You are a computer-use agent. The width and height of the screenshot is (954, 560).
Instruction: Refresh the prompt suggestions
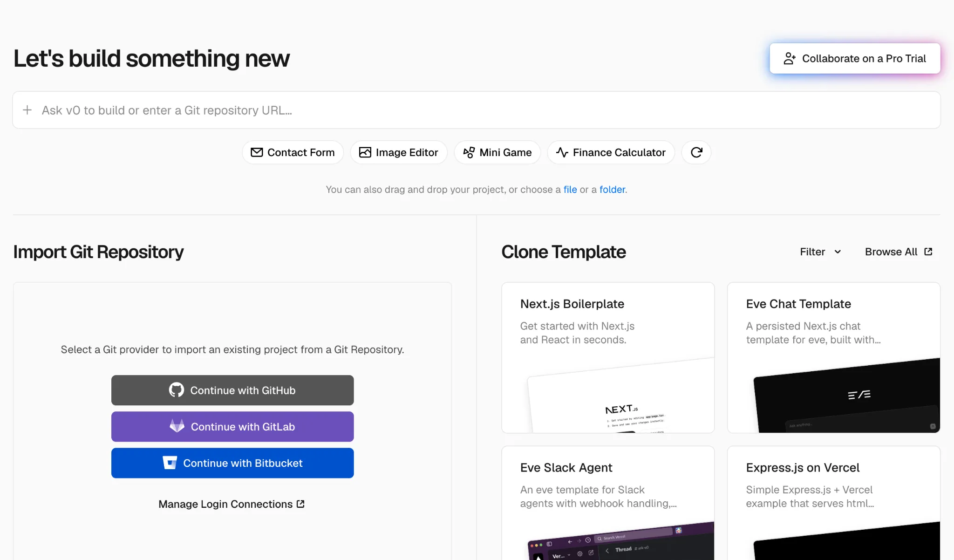click(696, 152)
